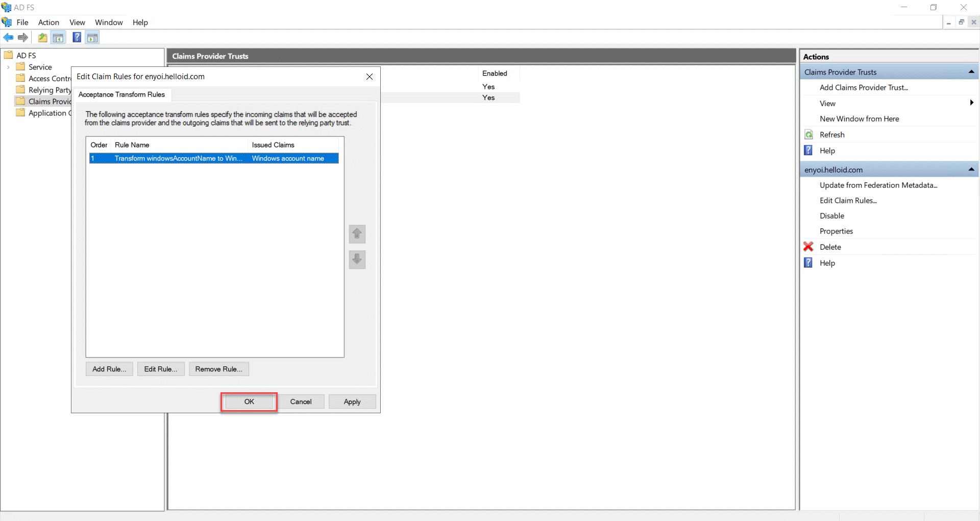The height and width of the screenshot is (521, 980).
Task: Click the Remove Rule button
Action: 219,369
